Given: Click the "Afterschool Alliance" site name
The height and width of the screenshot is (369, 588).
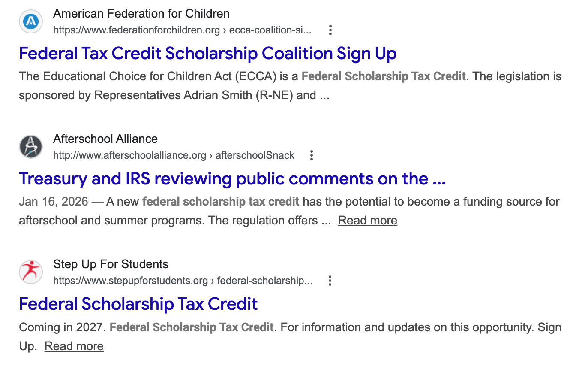Looking at the screenshot, I should 105,139.
